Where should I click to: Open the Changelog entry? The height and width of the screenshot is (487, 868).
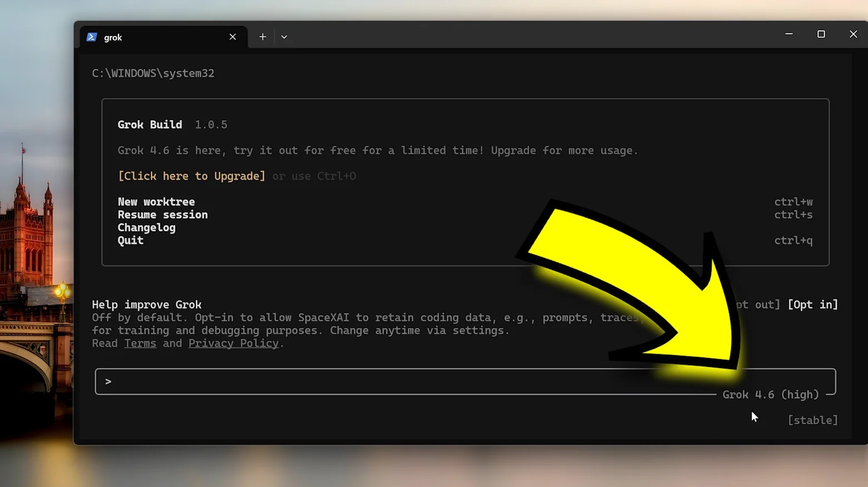click(146, 228)
